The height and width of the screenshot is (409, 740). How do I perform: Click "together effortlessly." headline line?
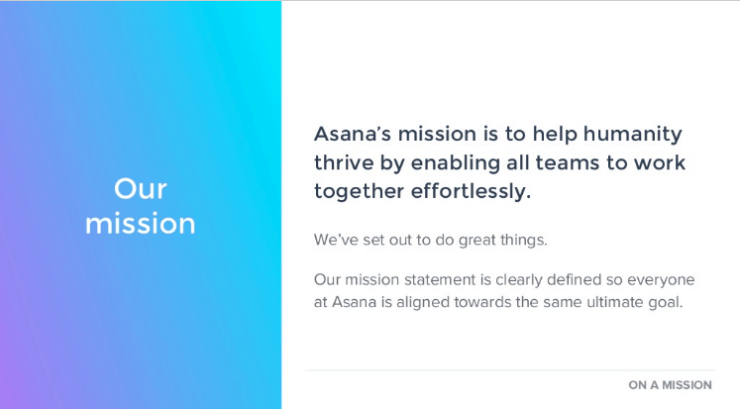tap(422, 191)
